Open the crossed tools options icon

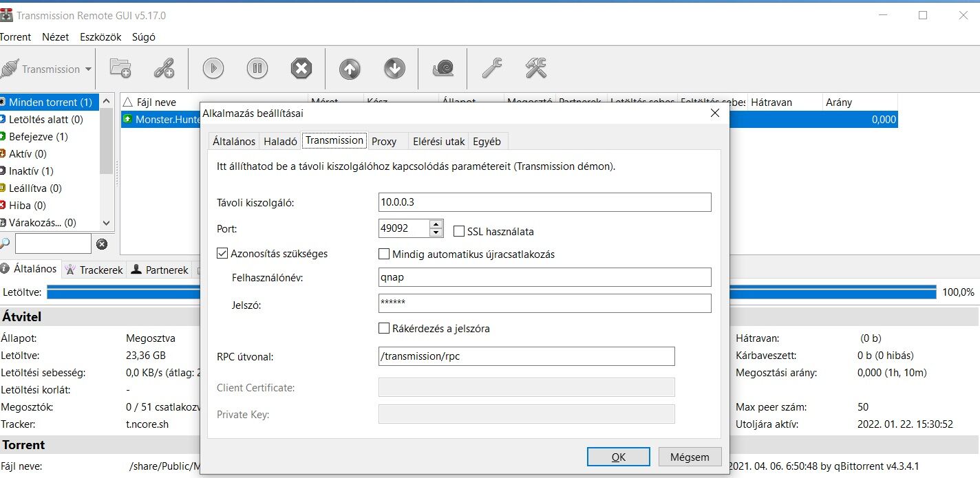(536, 68)
